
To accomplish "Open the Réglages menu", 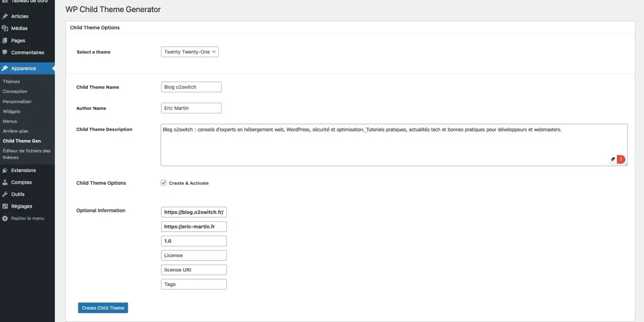I will tap(27, 206).
